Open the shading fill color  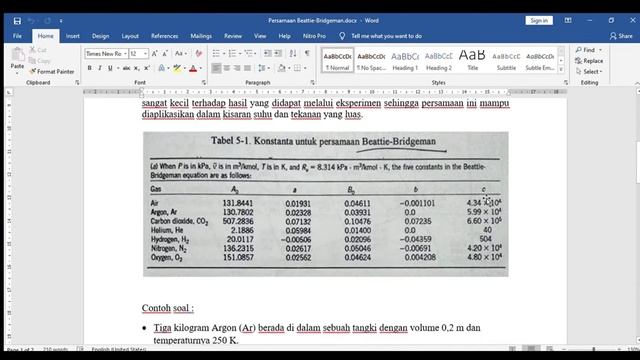click(x=282, y=68)
